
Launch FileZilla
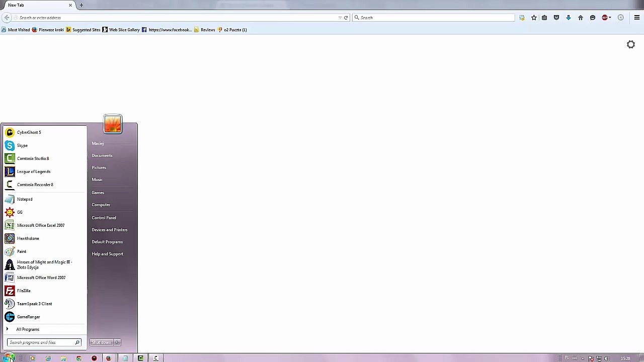(x=44, y=291)
